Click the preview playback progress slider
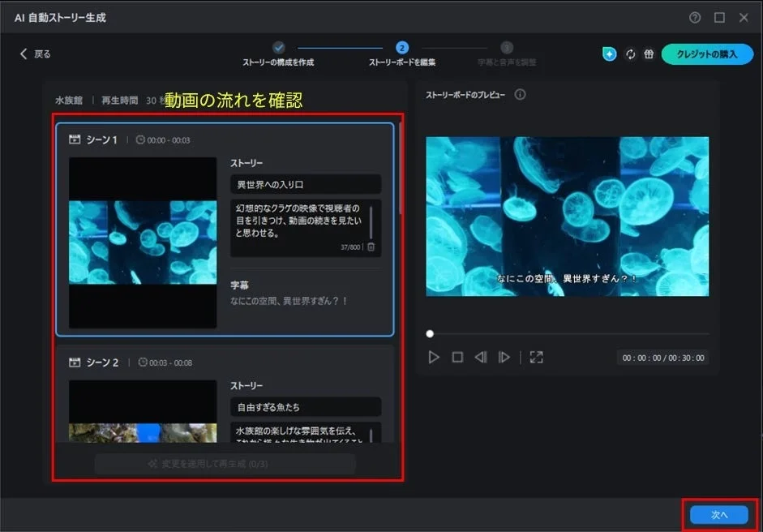Viewport: 763px width, 532px height. [430, 333]
